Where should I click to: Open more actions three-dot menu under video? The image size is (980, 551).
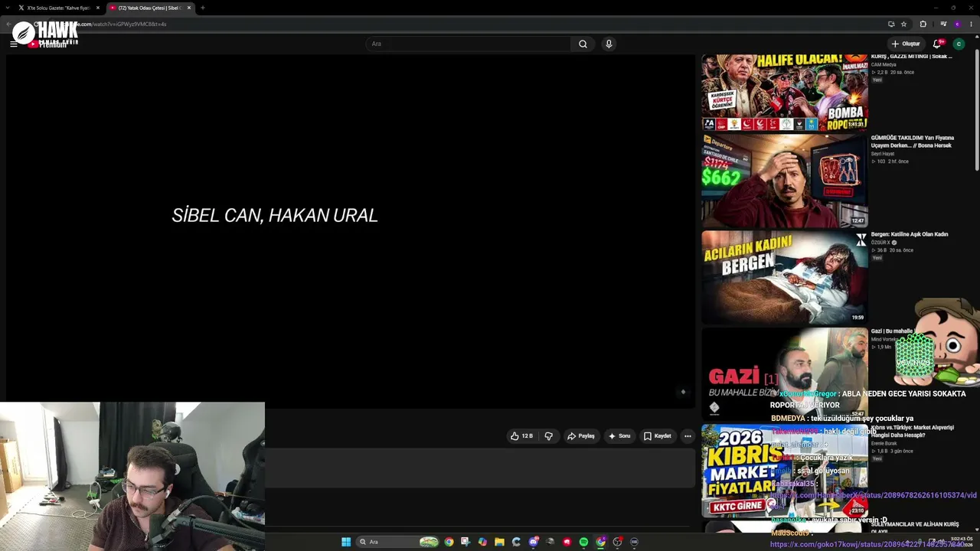[x=688, y=436]
